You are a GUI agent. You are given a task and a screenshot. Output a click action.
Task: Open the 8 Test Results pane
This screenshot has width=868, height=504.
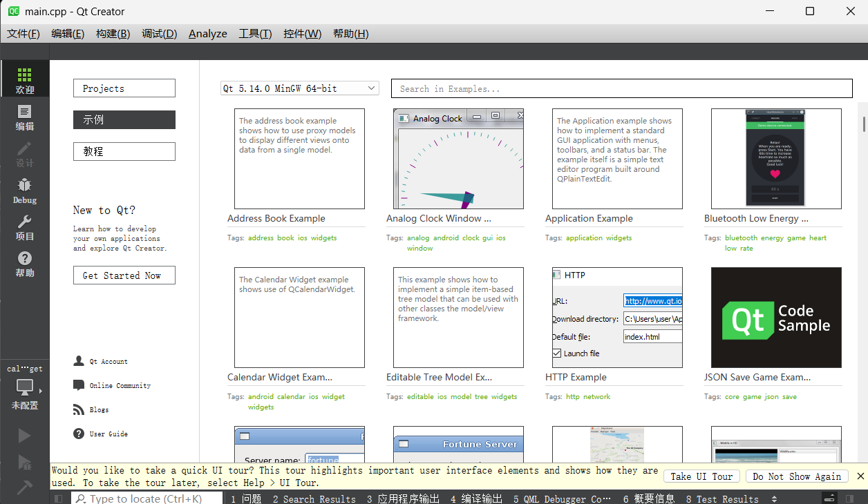click(722, 498)
